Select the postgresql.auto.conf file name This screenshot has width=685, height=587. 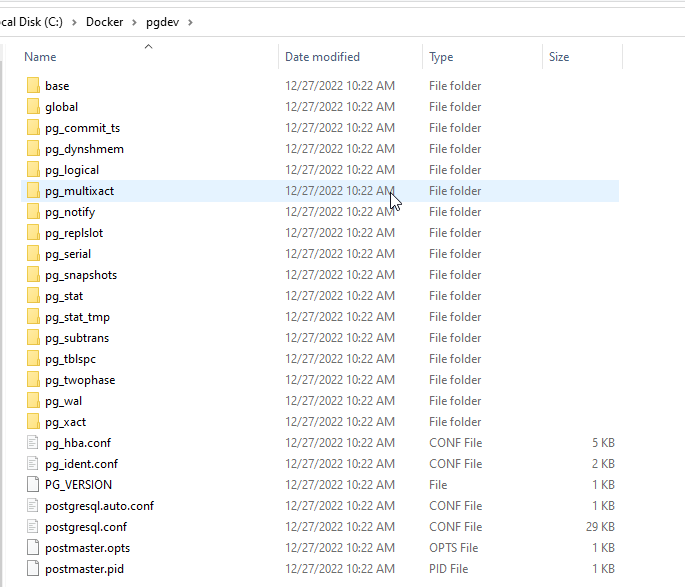[99, 506]
